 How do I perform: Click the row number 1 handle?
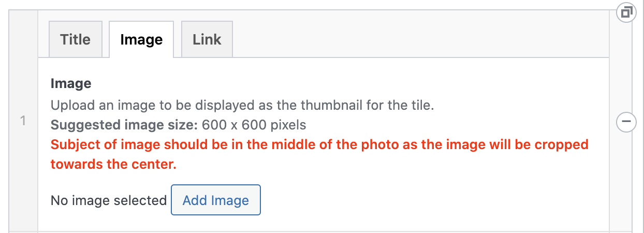click(x=23, y=121)
